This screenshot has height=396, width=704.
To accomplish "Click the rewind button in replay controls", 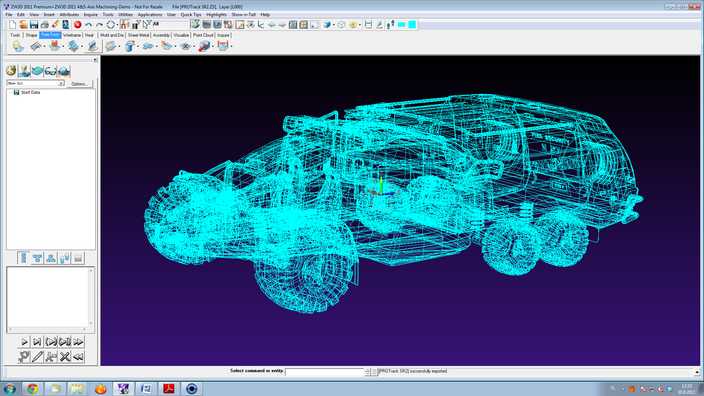I will point(78,357).
